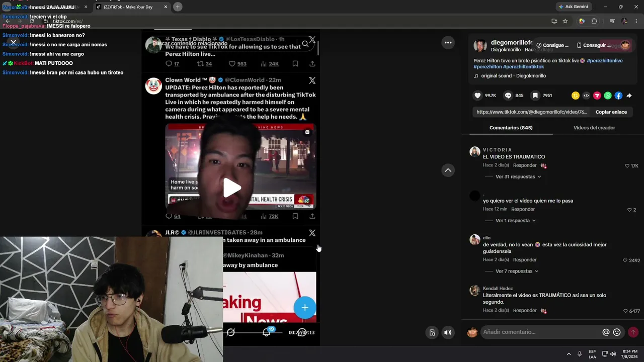Expand the Ver 1 respuesta replies
Image resolution: width=644 pixels, height=362 pixels.
(516, 221)
